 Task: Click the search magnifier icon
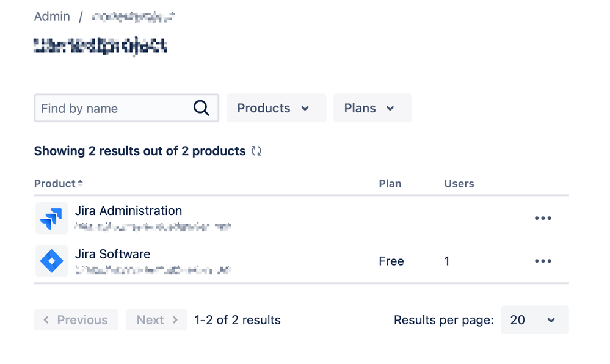click(x=201, y=108)
